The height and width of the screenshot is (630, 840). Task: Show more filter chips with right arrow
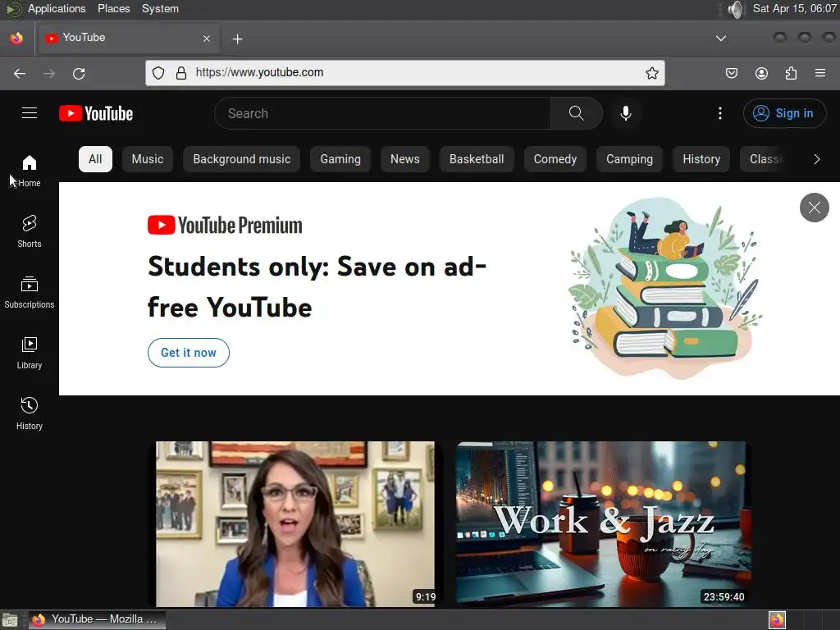[x=816, y=159]
